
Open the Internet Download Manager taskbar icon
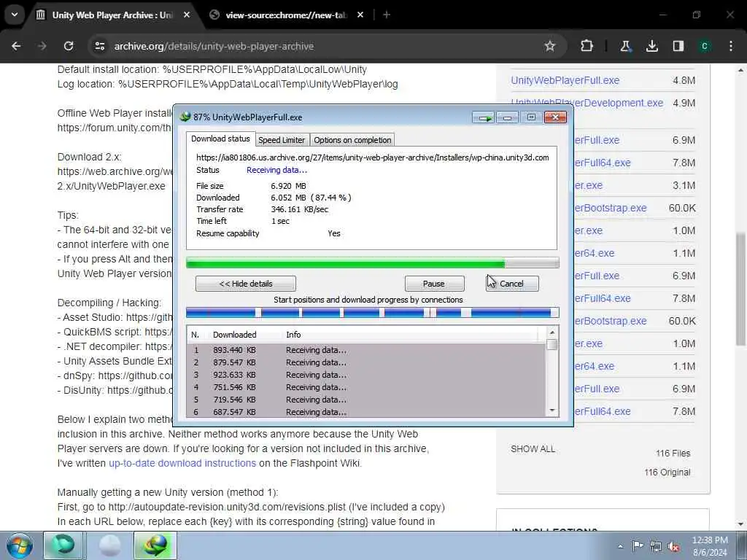click(x=156, y=545)
